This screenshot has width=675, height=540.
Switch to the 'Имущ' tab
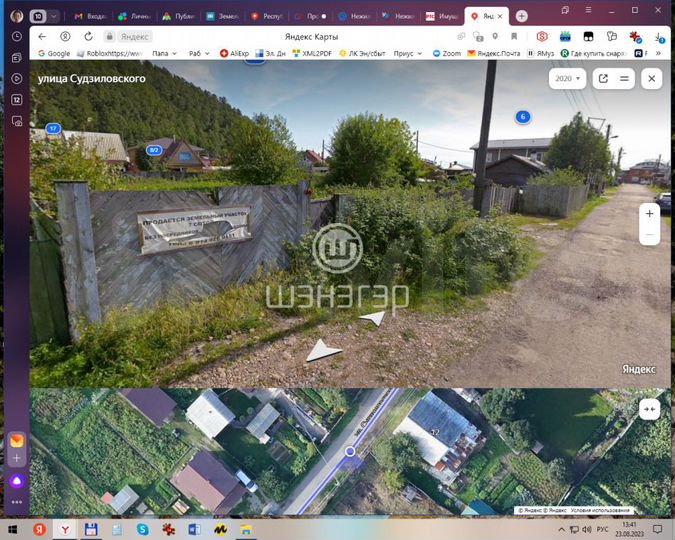tap(442, 16)
